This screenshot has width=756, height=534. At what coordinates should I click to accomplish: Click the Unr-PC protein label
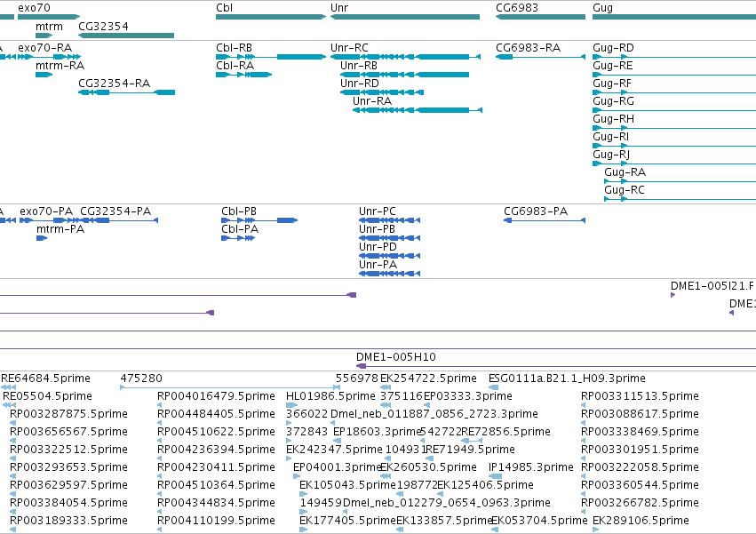click(x=378, y=211)
